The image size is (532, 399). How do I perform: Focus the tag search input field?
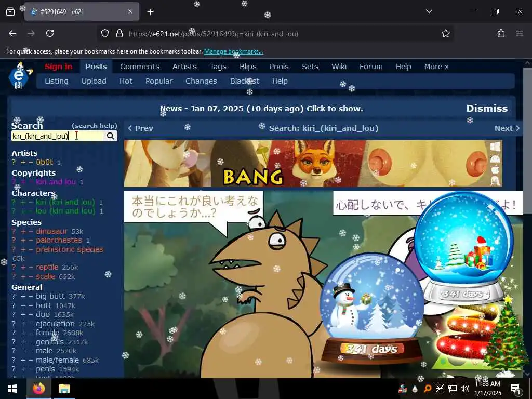tap(57, 136)
